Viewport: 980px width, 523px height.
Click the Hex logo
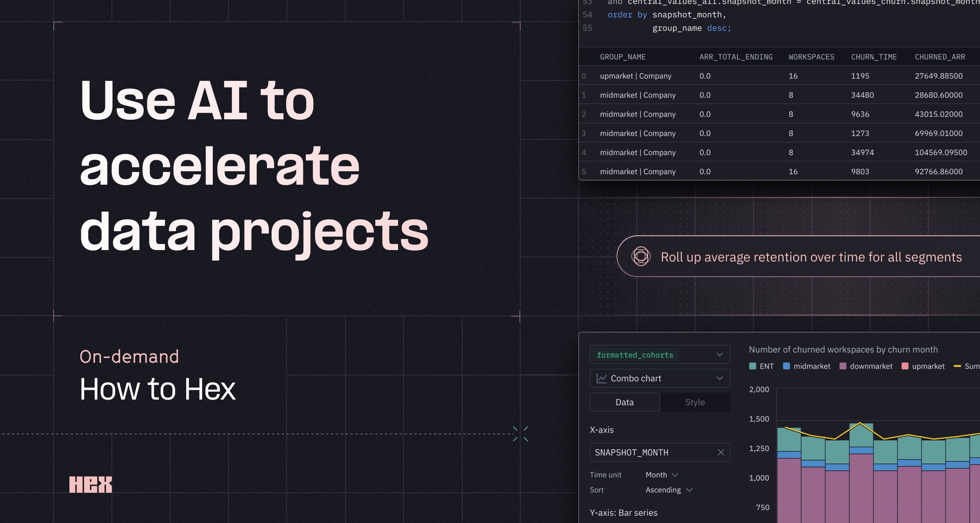coord(90,485)
